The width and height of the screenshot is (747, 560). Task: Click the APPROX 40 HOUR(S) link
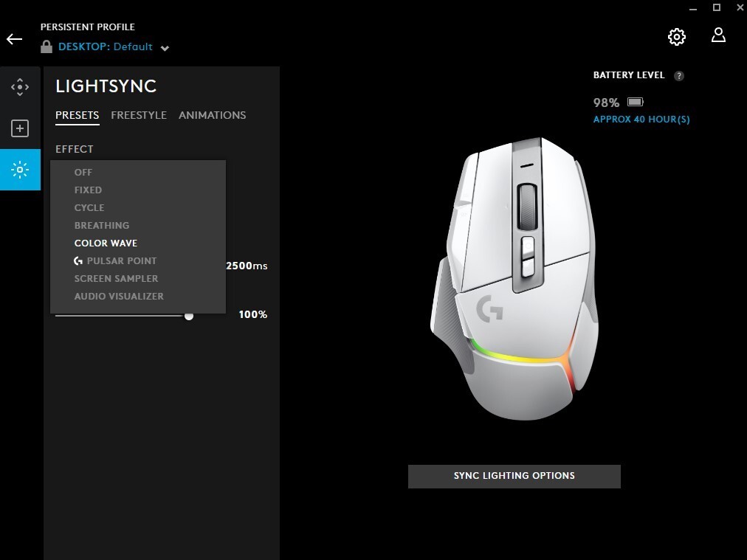point(641,119)
